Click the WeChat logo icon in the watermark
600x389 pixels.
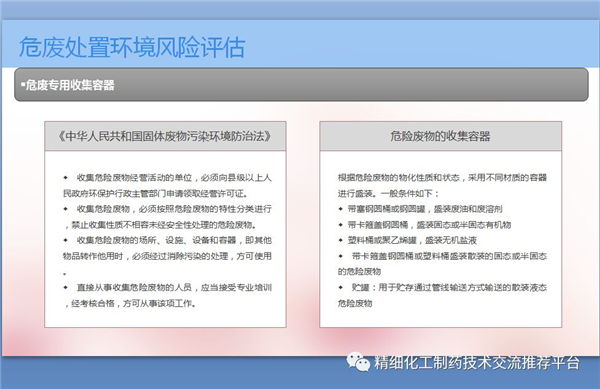click(358, 361)
